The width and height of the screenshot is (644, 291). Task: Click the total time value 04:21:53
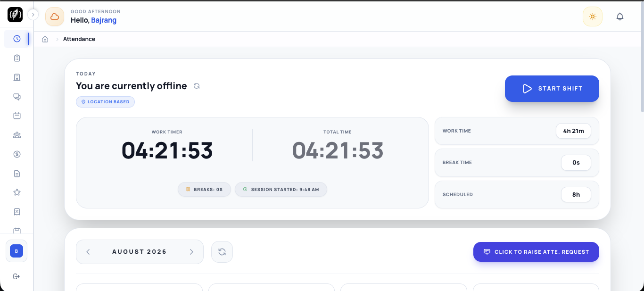pos(338,151)
